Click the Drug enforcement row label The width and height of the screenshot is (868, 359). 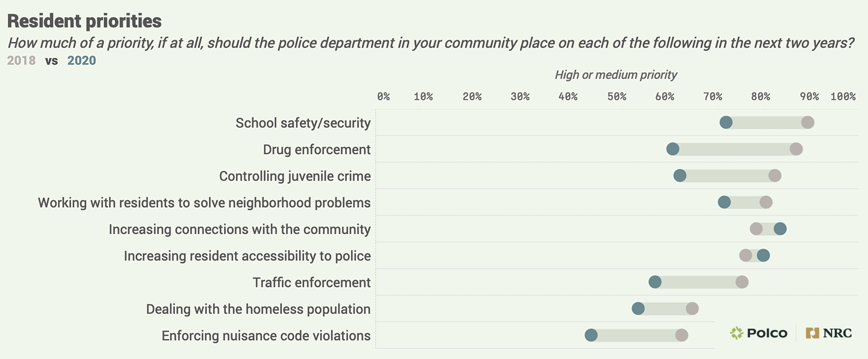click(x=317, y=149)
